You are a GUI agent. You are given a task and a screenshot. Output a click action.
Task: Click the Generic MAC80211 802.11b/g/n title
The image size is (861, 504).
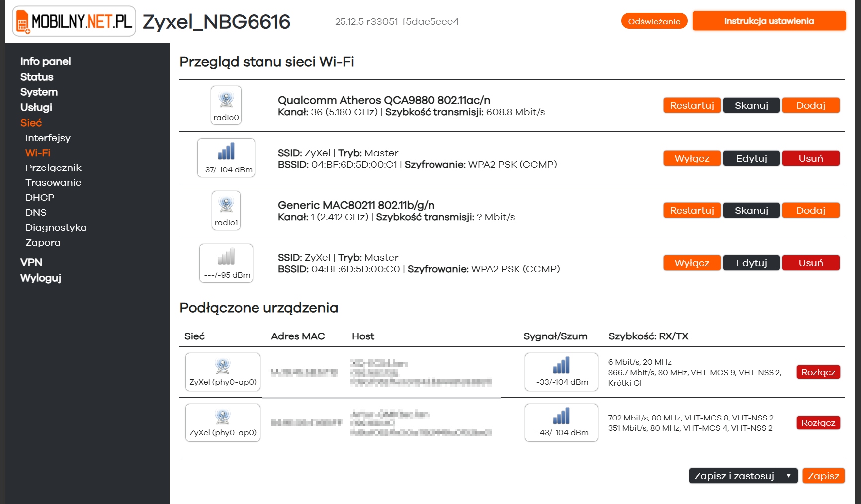coord(356,205)
